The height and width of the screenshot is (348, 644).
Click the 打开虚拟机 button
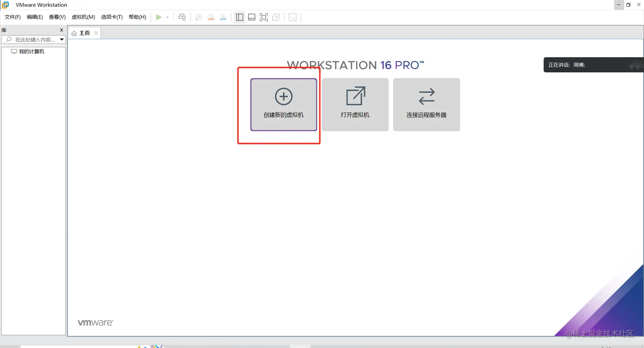point(355,105)
